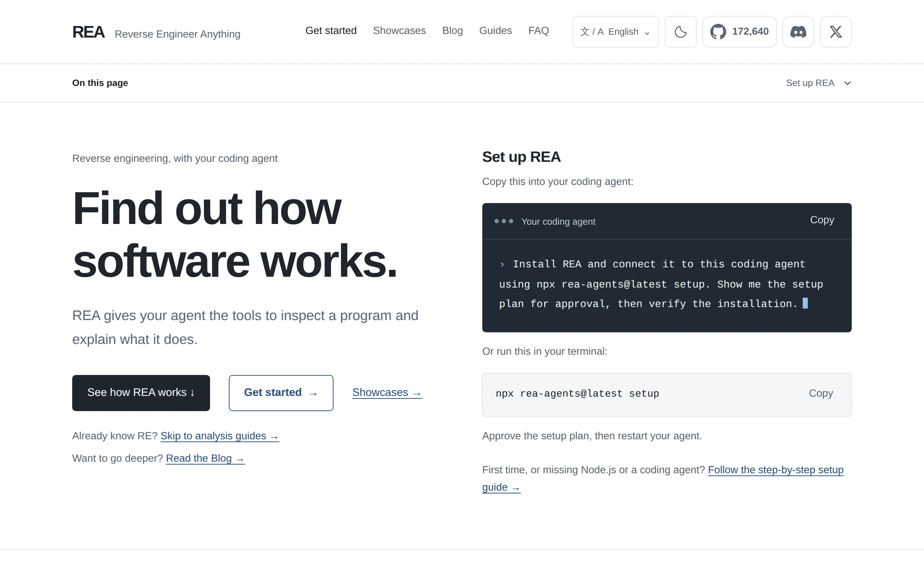Click the 'Set up REA' heading
The width and height of the screenshot is (924, 578).
[x=521, y=157]
